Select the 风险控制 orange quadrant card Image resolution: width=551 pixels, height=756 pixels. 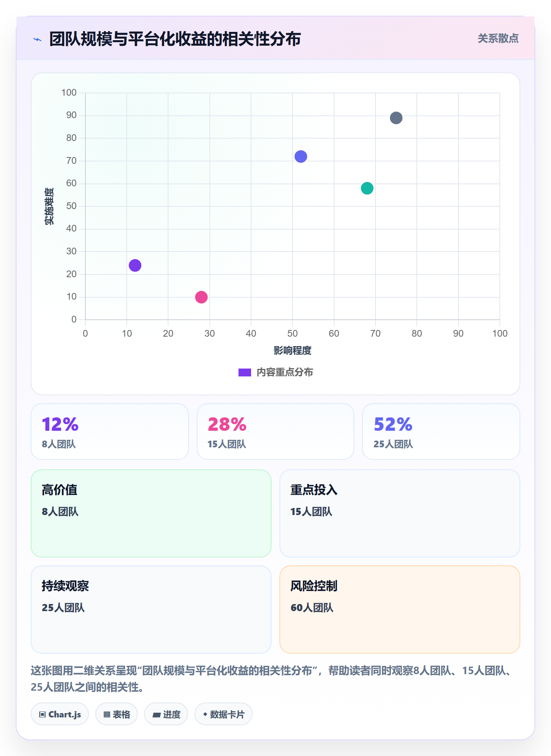400,610
